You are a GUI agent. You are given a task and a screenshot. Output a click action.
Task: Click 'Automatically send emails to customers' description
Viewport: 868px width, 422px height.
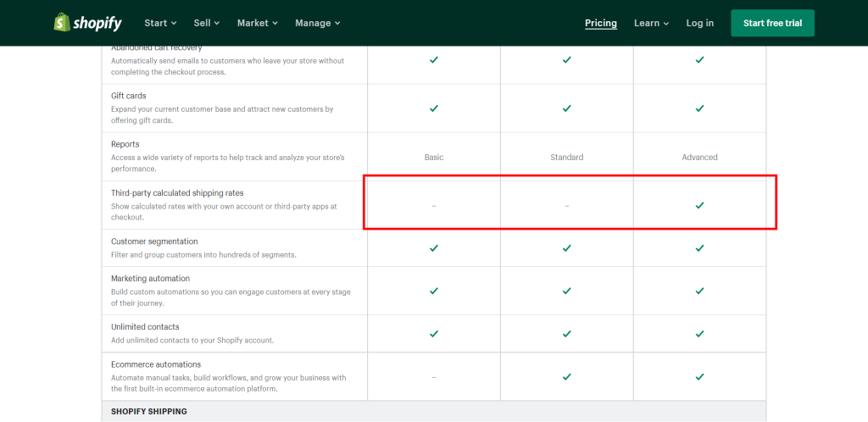pyautogui.click(x=227, y=66)
